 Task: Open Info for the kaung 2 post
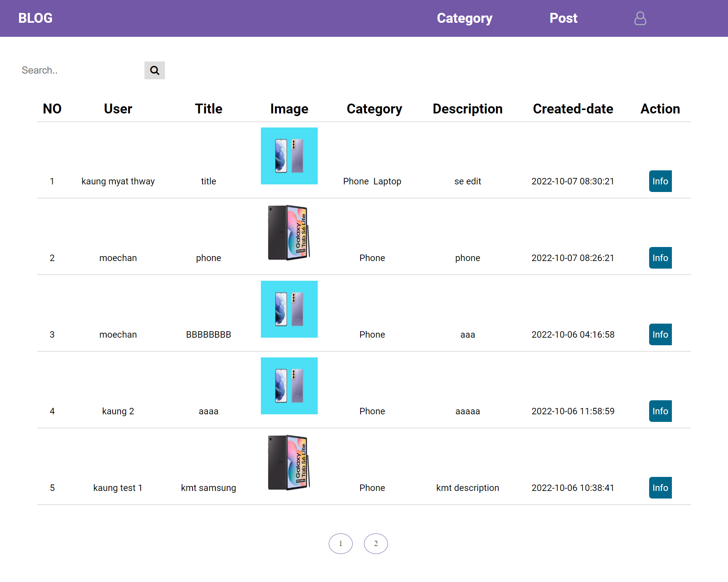(660, 411)
